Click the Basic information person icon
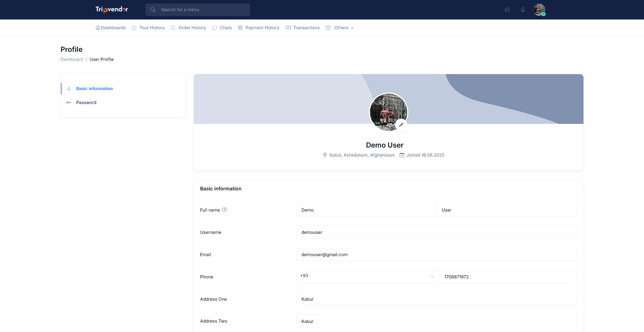 pos(69,89)
